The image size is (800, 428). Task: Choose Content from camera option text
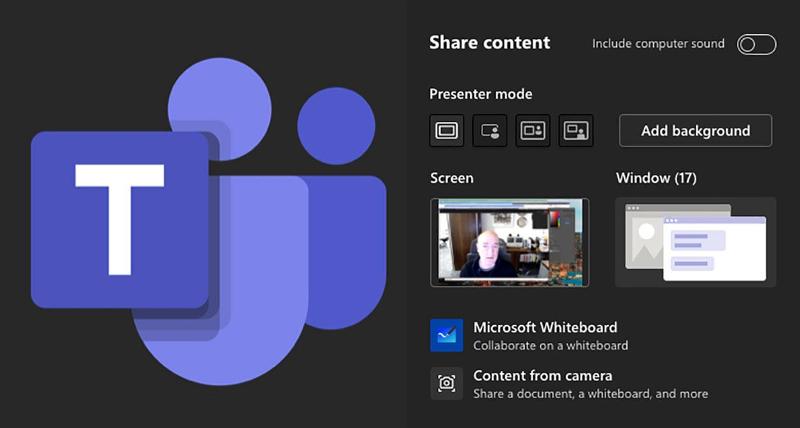coord(543,375)
